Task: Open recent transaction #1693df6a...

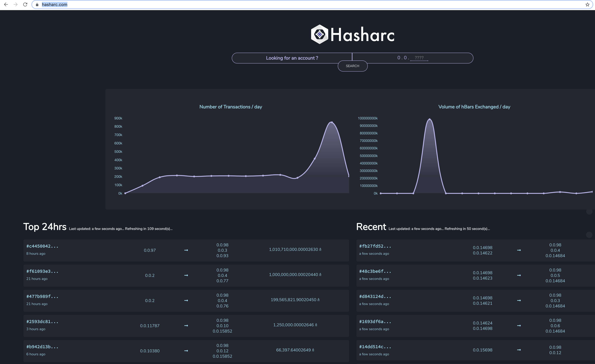Action: point(375,321)
